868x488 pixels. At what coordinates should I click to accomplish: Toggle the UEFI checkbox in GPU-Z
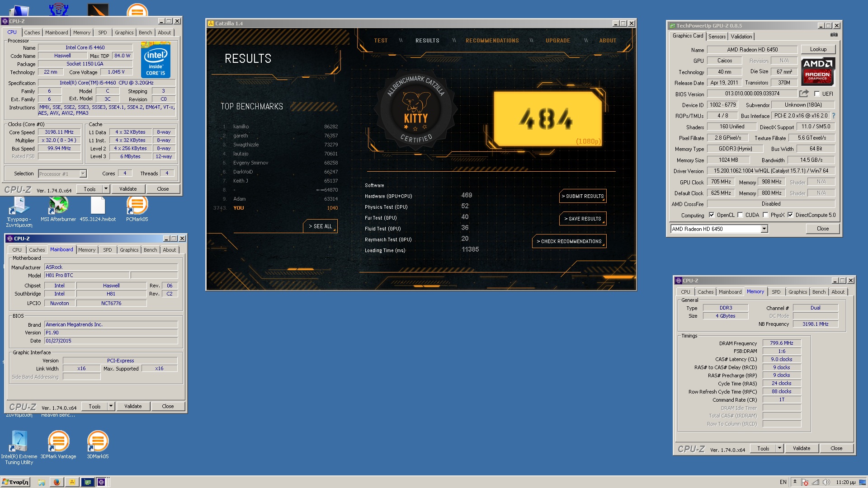pos(817,94)
